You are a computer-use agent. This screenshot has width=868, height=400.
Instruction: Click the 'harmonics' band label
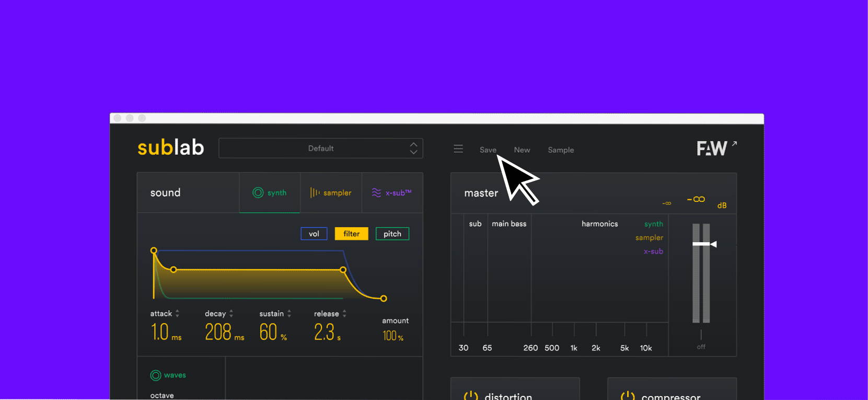[600, 224]
